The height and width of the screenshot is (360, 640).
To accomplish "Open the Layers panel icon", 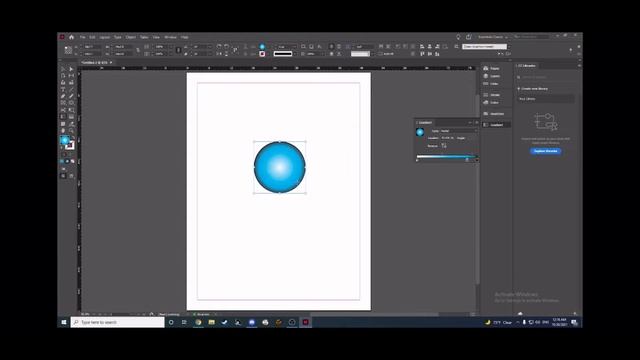I will point(486,76).
